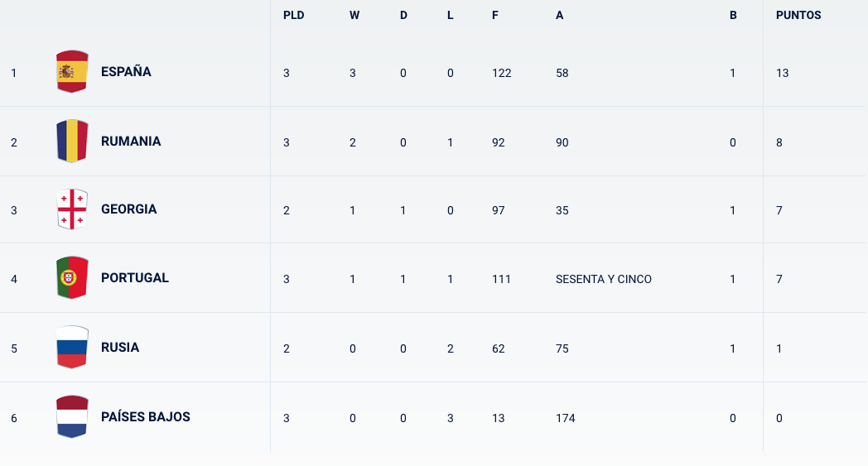Click the PLD column header
Screen dimensions: 868x466
click(x=293, y=16)
